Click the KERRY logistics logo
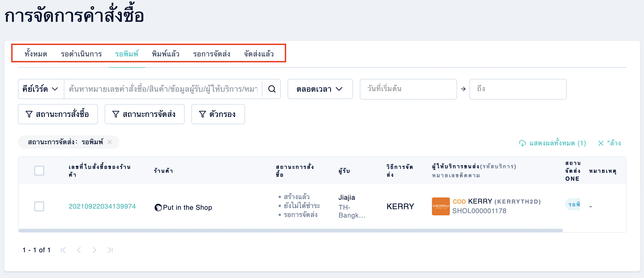Image resolution: width=644 pixels, height=278 pixels. pyautogui.click(x=441, y=206)
